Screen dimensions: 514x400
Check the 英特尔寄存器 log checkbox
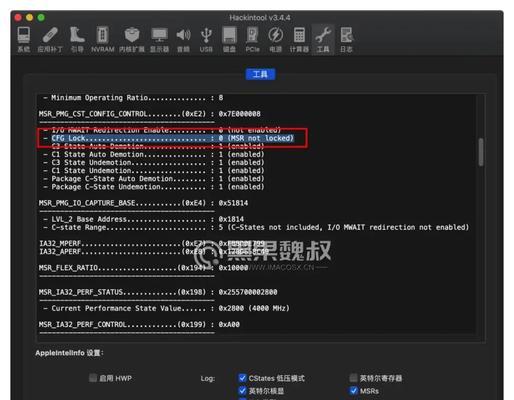[x=354, y=378]
